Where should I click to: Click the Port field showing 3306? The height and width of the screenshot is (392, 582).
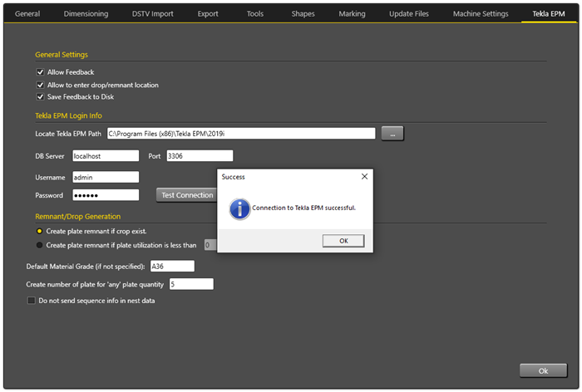200,156
